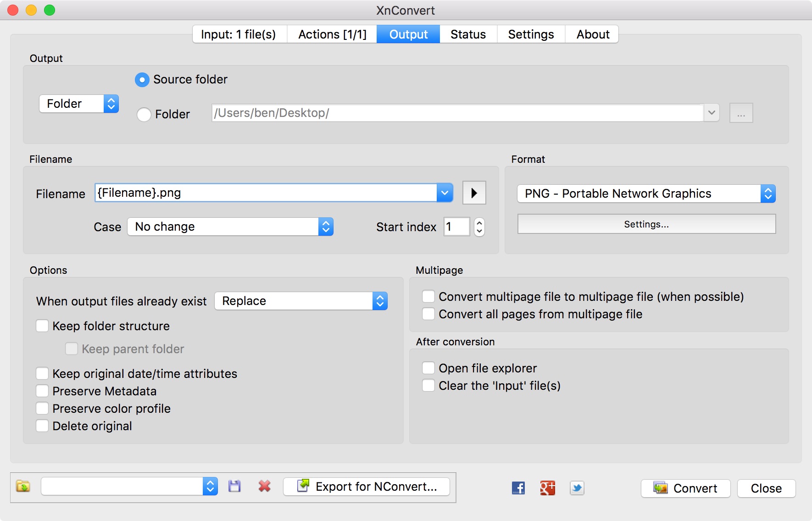
Task: Save preset with the floppy disk icon
Action: pos(234,487)
